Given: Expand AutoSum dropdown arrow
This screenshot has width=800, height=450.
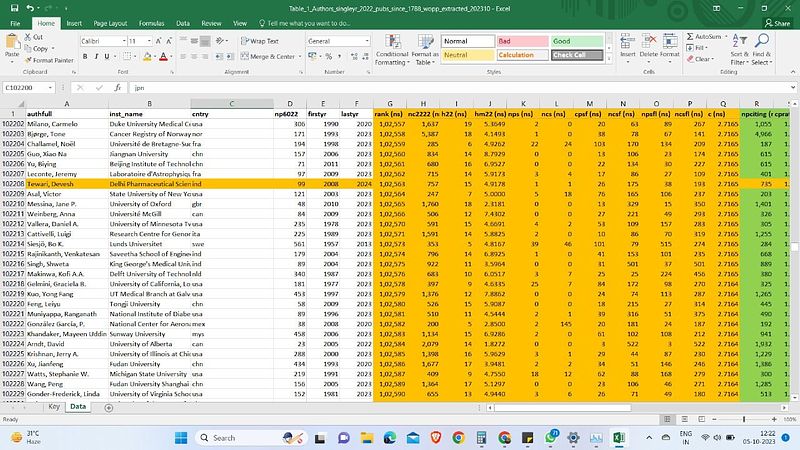Looking at the screenshot, I should point(726,37).
